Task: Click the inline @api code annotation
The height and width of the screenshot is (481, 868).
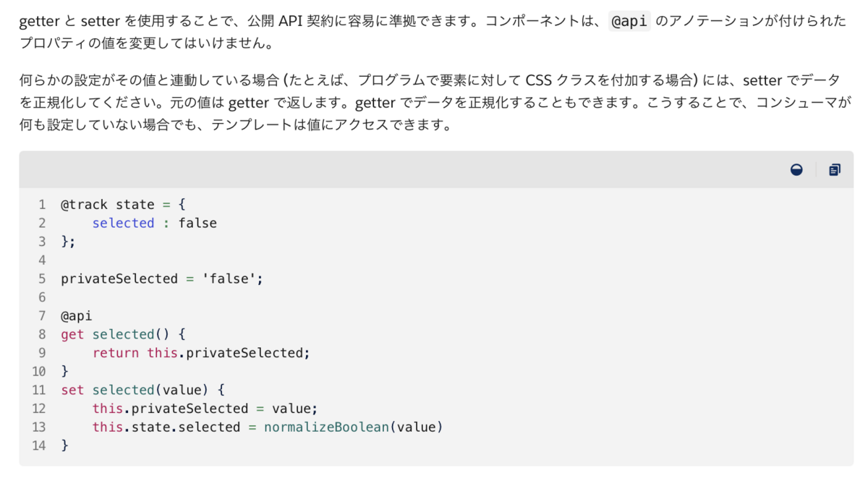Action: coord(630,22)
